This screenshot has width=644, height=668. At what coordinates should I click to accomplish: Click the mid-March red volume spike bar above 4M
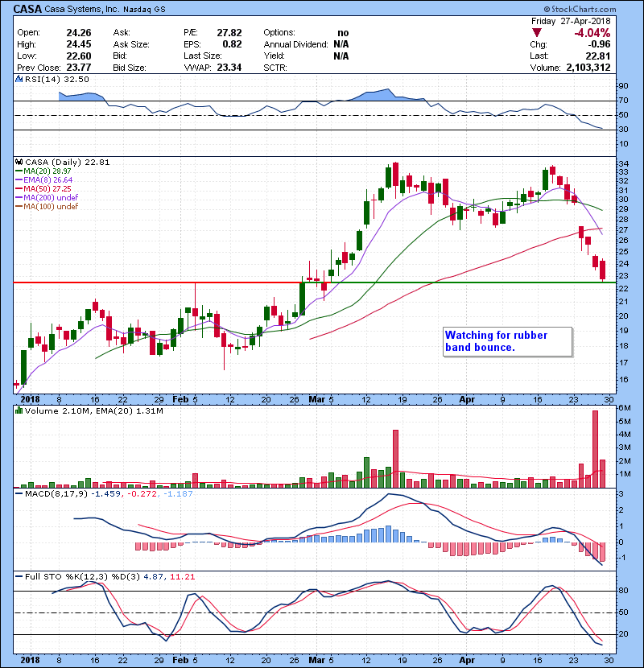[395, 459]
